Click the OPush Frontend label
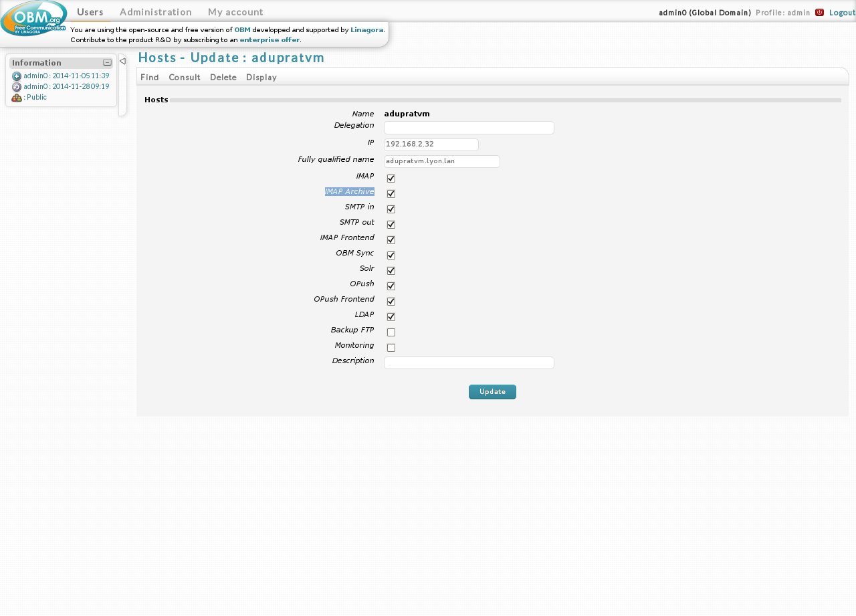This screenshot has height=616, width=856. tap(344, 300)
